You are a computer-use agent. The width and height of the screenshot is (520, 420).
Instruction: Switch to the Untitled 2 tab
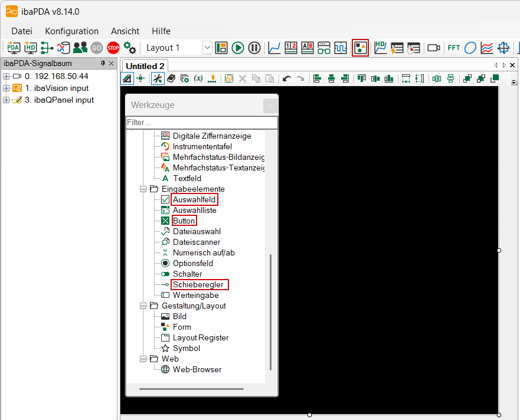[145, 66]
